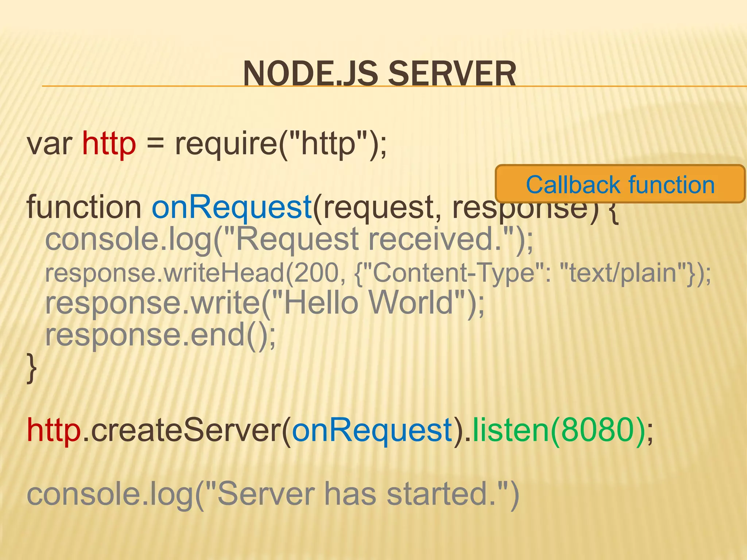Click 'response.write("Hello World");' line
This screenshot has height=560, width=747.
point(265,304)
